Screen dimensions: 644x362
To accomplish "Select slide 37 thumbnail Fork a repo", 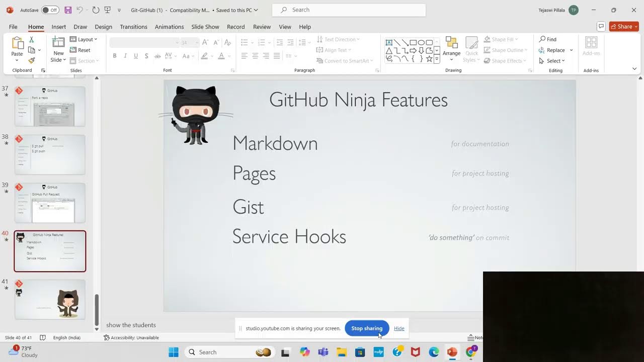I will pyautogui.click(x=50, y=106).
